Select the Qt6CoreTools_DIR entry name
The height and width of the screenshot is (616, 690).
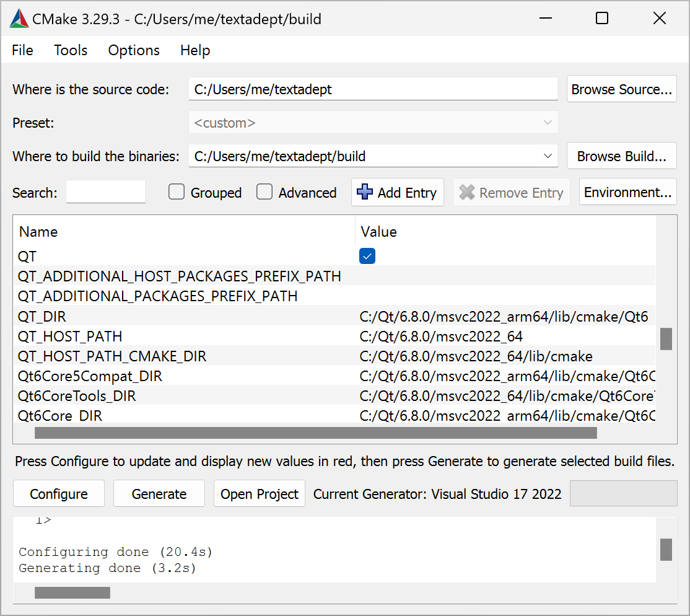pyautogui.click(x=77, y=395)
